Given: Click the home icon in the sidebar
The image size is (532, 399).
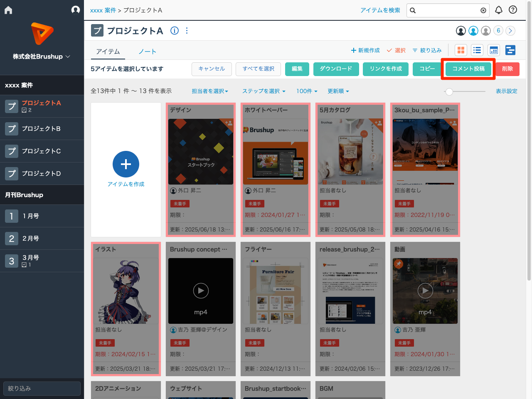Looking at the screenshot, I should pyautogui.click(x=8, y=10).
